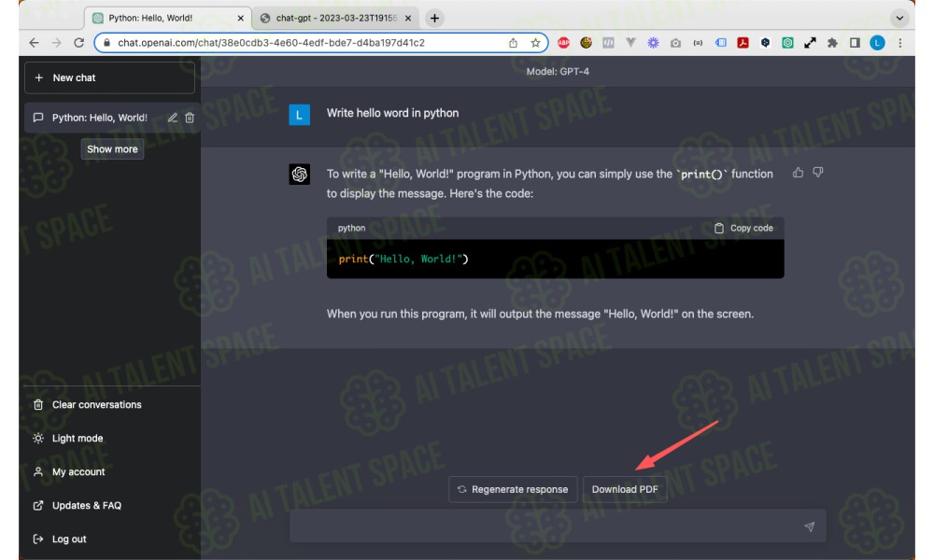Screen dimensions: 934x560
Task: Start a New chat
Action: pyautogui.click(x=109, y=78)
